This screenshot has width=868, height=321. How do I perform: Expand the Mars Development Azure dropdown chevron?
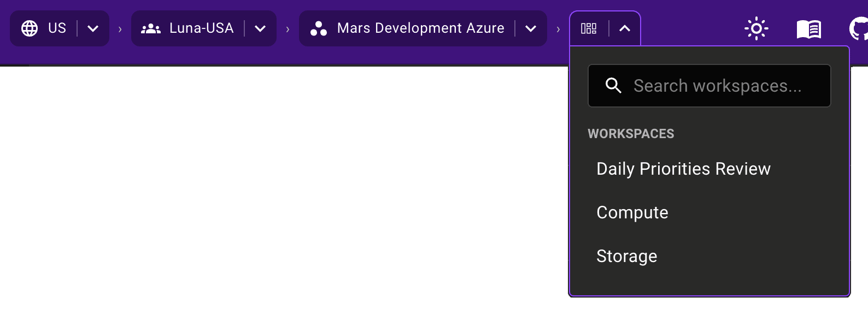pos(531,28)
